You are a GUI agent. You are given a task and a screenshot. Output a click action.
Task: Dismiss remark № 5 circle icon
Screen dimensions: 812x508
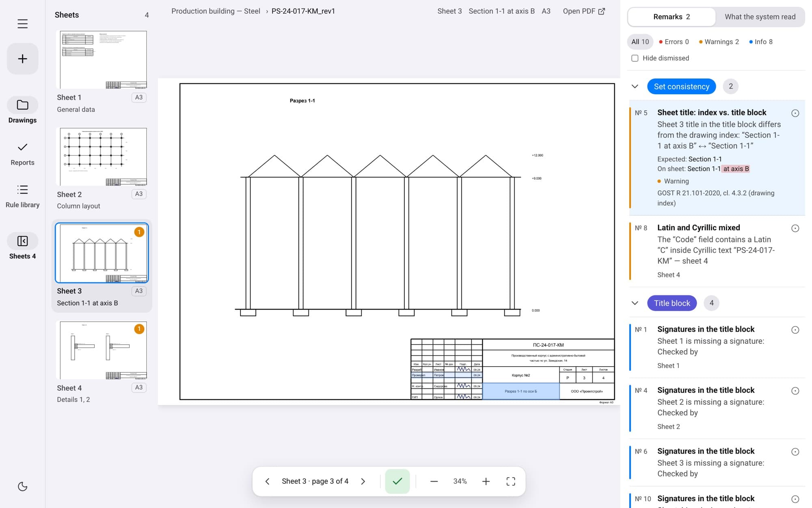tap(795, 113)
